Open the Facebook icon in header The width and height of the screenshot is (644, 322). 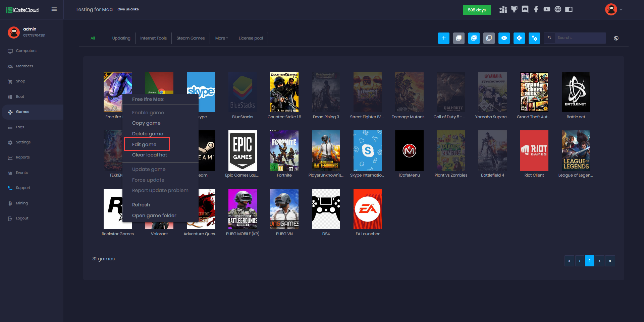pyautogui.click(x=536, y=9)
